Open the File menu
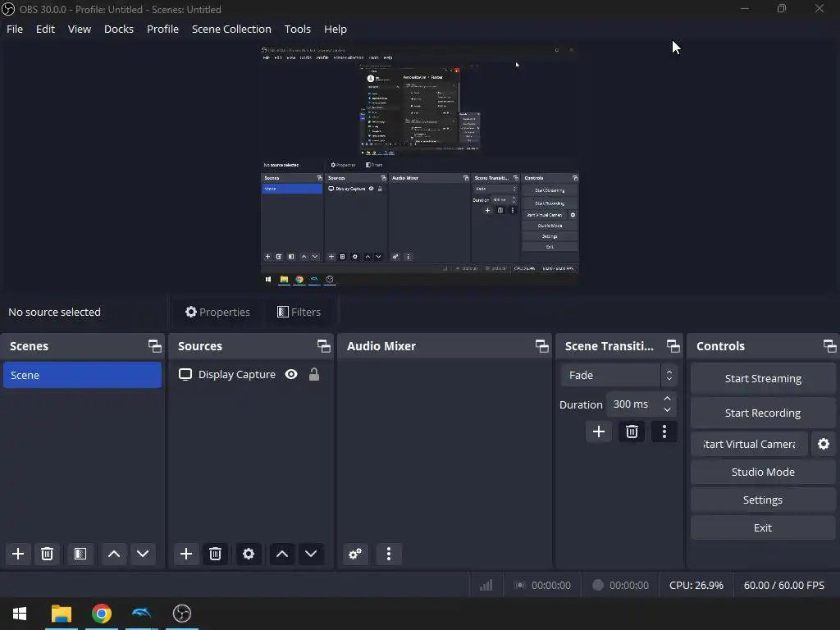840x630 pixels. pos(15,29)
